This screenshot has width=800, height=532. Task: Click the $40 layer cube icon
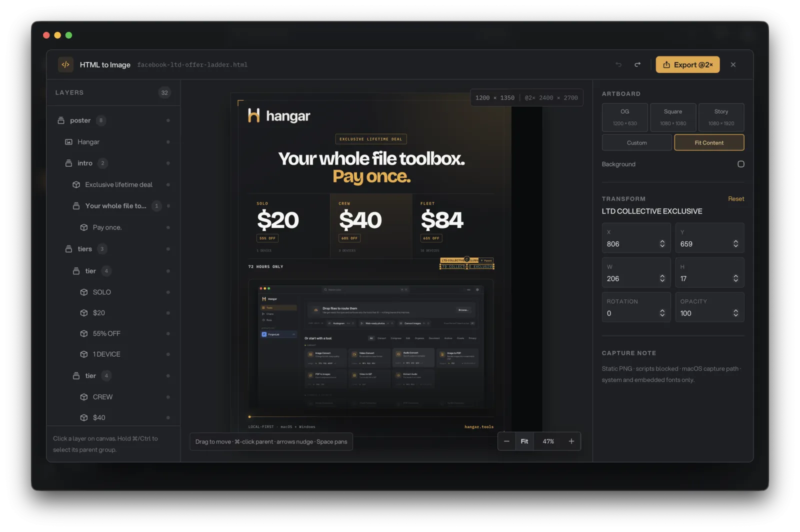point(84,417)
